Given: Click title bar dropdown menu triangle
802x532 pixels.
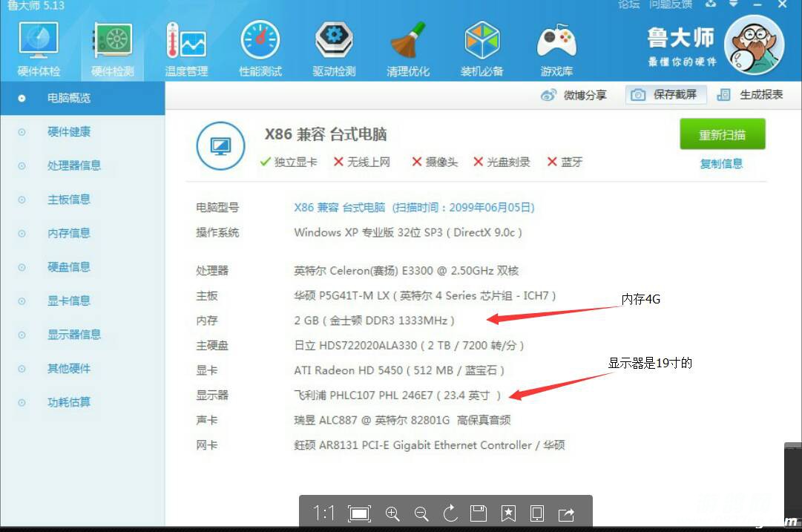Looking at the screenshot, I should [x=734, y=4].
